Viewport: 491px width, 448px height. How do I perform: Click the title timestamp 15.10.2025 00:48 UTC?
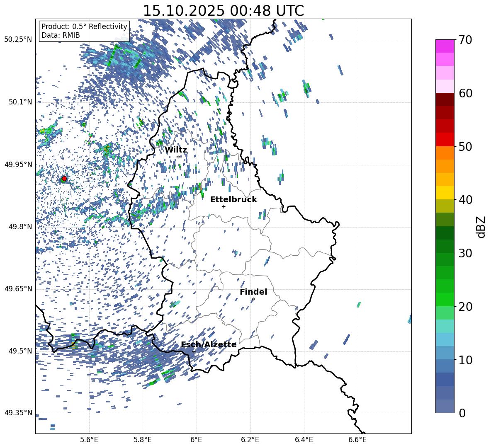[223, 11]
